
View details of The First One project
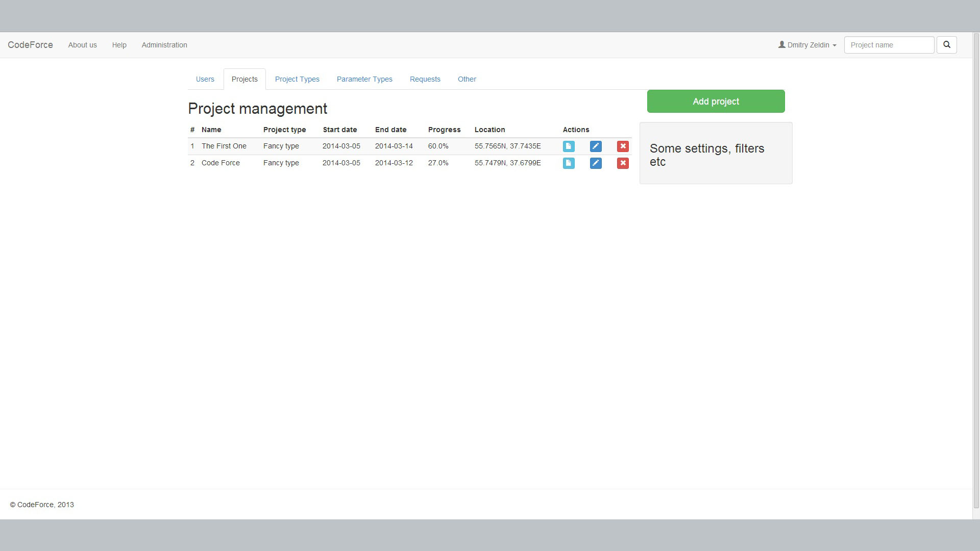(x=569, y=146)
